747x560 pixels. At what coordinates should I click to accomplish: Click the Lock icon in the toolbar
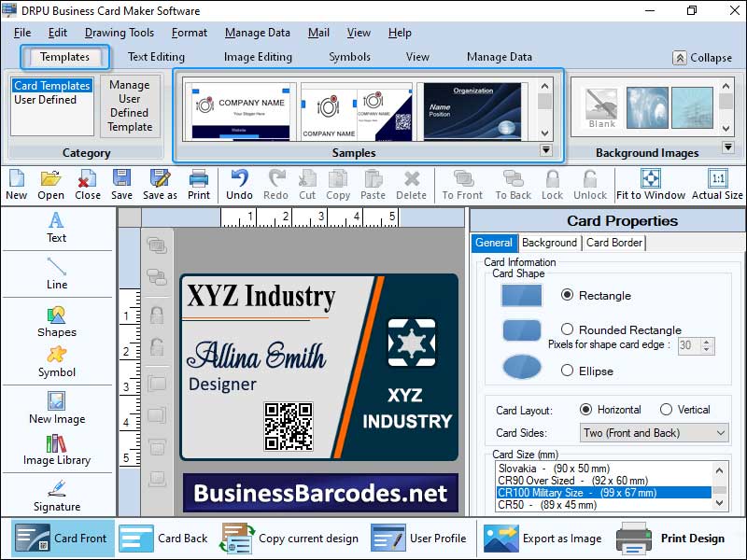point(552,184)
